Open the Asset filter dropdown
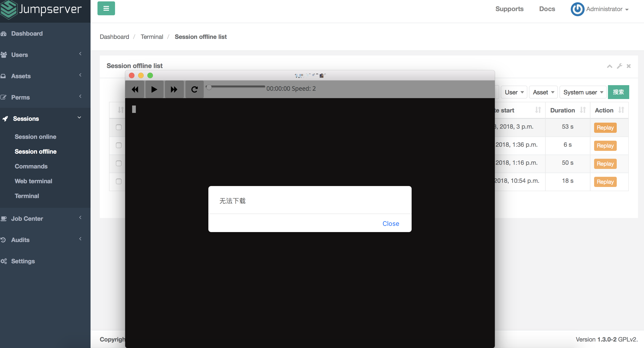Screen dimensions: 644x348 543,92
